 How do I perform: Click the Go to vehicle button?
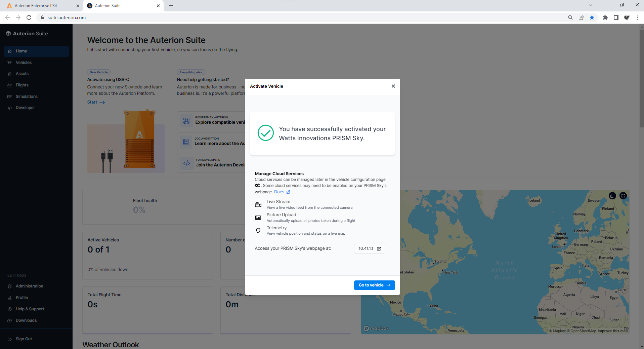[374, 285]
